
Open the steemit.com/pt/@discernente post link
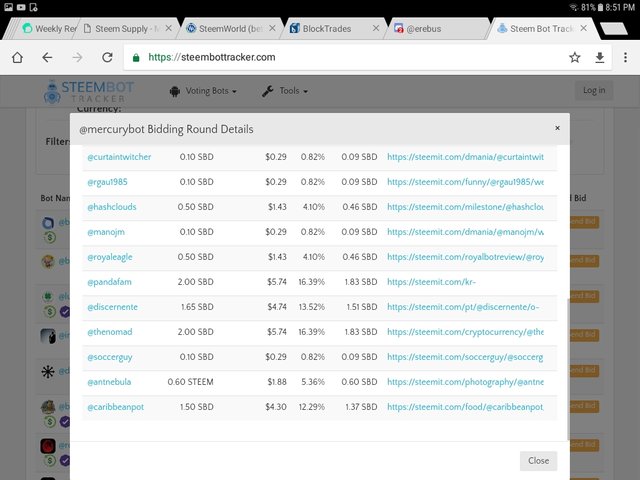coord(463,307)
